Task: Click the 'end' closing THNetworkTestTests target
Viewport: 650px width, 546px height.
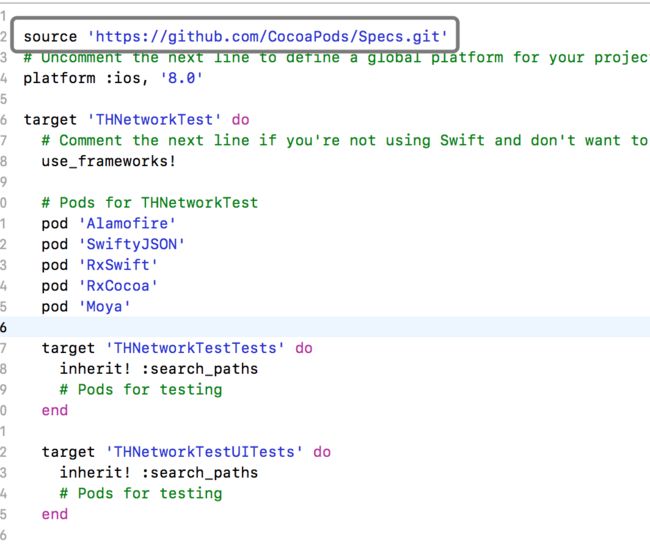Action: coord(55,410)
